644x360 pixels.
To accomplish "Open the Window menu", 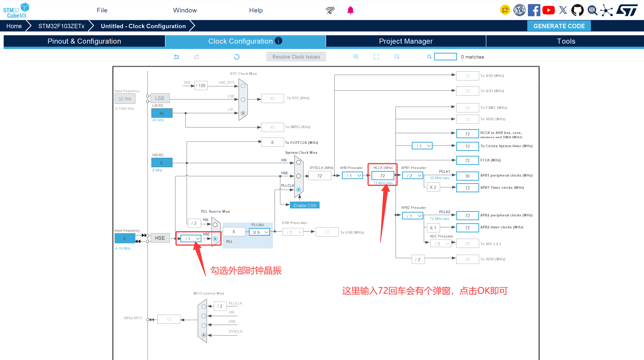I will (185, 10).
